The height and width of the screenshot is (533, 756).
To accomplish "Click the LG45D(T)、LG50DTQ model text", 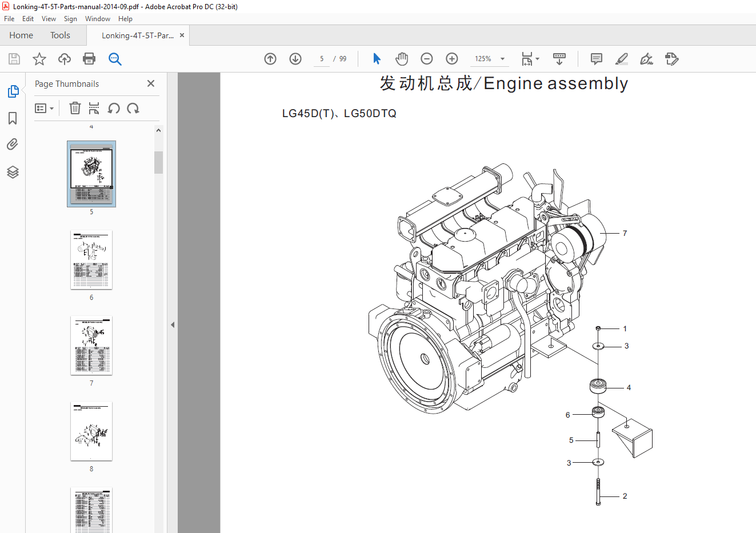I will coord(339,113).
